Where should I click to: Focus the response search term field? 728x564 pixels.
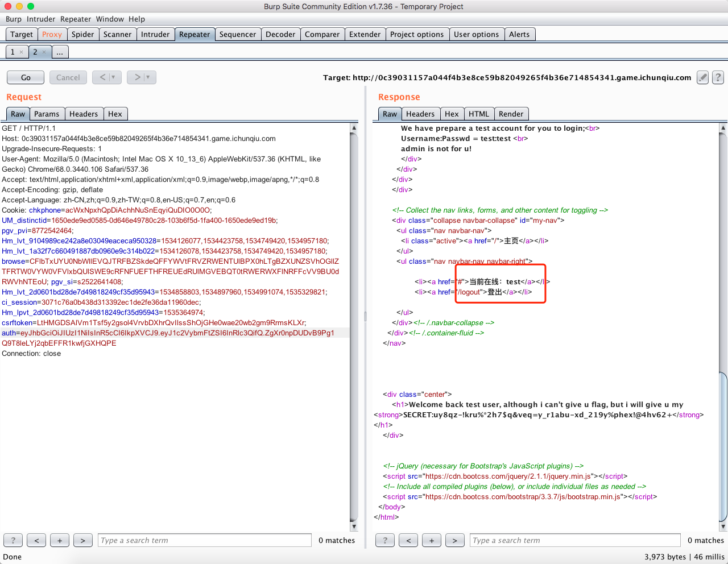(x=575, y=540)
